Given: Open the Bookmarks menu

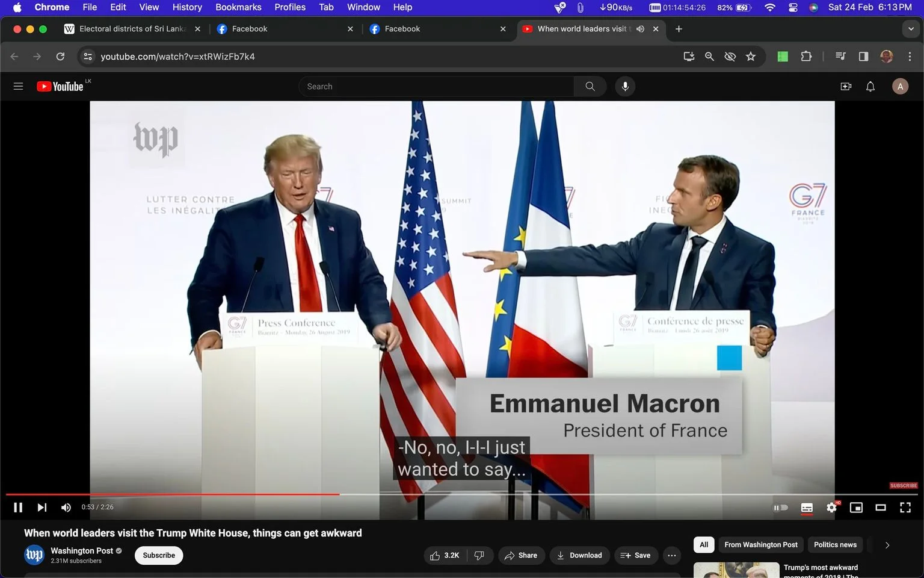Looking at the screenshot, I should (238, 7).
